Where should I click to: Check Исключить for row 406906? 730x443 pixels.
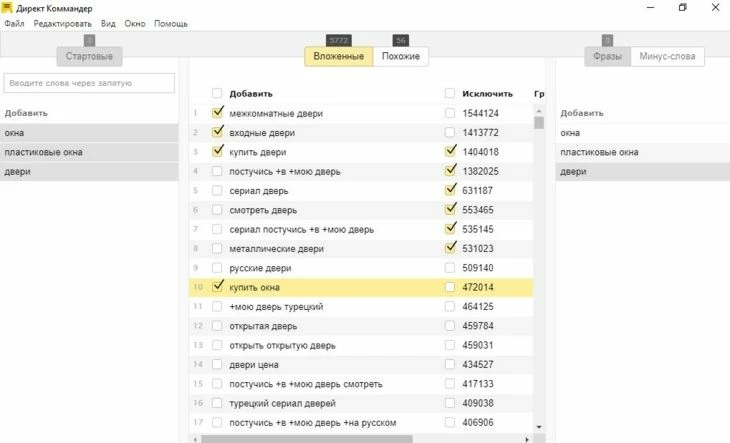[x=450, y=422]
